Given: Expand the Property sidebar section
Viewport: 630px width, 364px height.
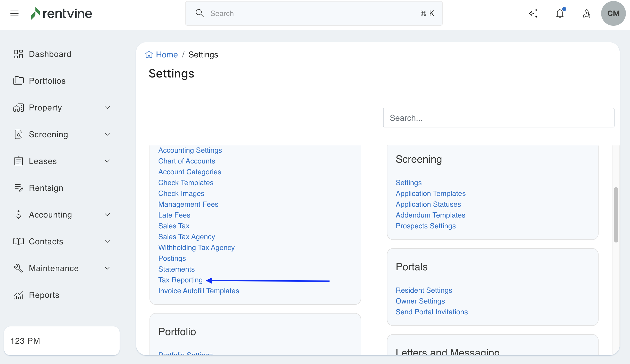Looking at the screenshot, I should tap(107, 108).
